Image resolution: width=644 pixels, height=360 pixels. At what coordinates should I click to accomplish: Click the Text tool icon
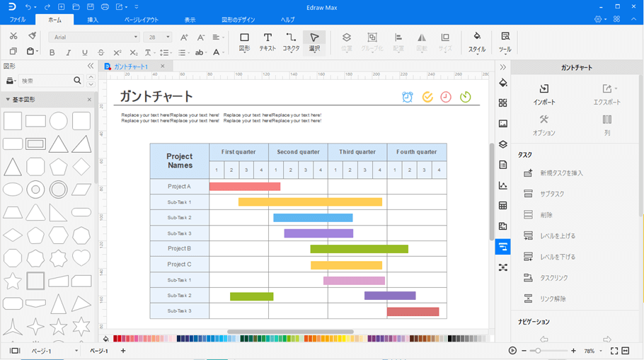pos(268,41)
